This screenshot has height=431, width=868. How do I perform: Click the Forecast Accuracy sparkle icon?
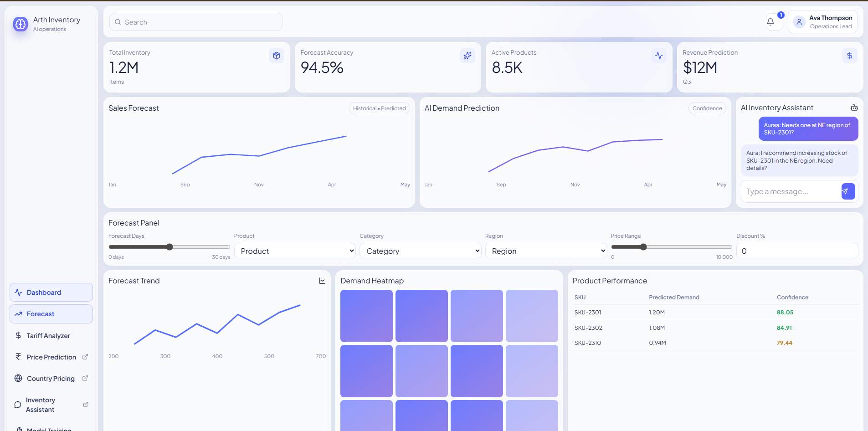(x=467, y=56)
